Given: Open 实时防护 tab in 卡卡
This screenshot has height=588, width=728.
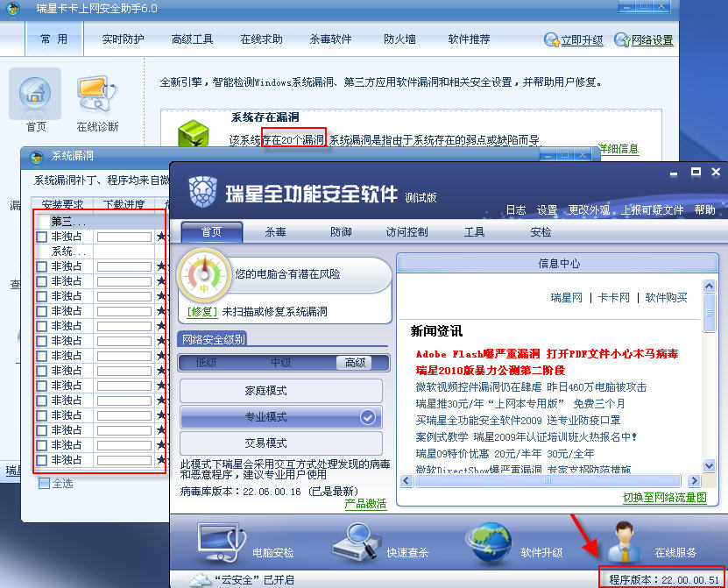Looking at the screenshot, I should point(123,39).
